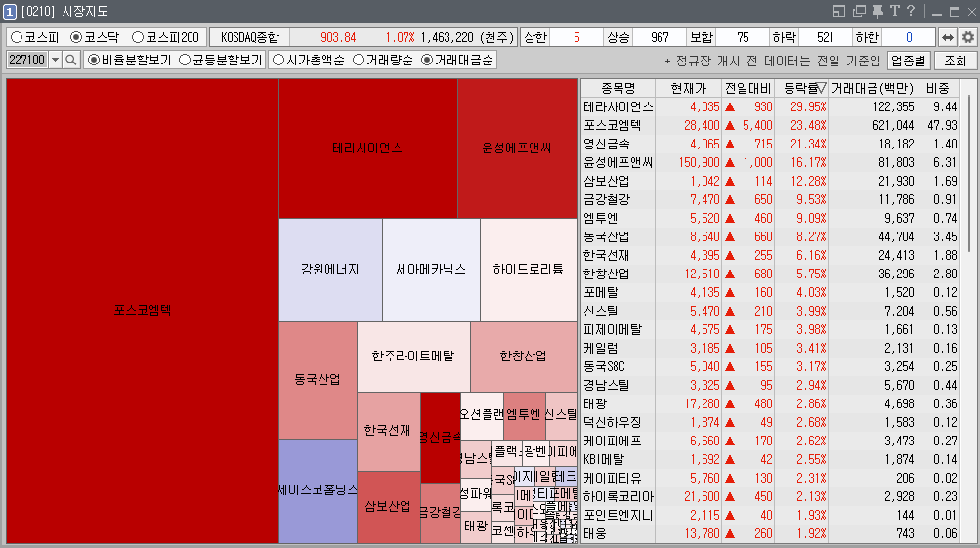Click the sort triangle in 등락률 column header
The height and width of the screenshot is (548, 980).
(822, 89)
